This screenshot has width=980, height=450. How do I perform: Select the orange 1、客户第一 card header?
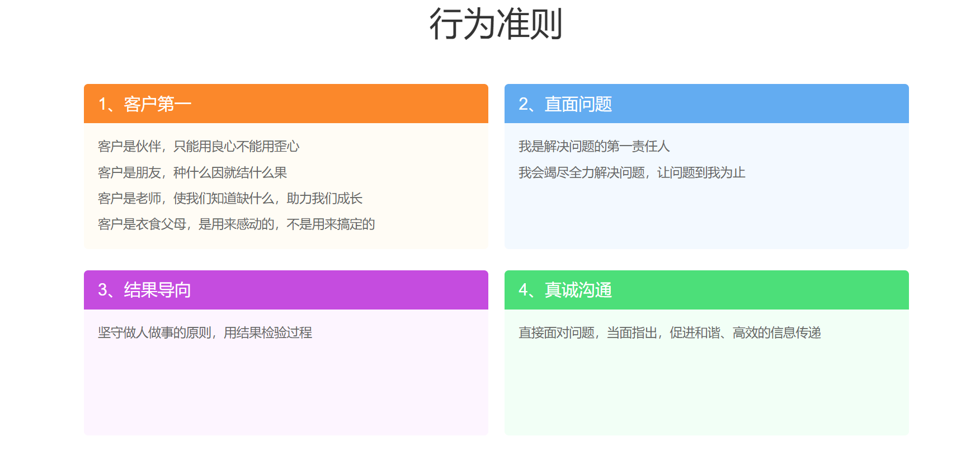coord(286,104)
